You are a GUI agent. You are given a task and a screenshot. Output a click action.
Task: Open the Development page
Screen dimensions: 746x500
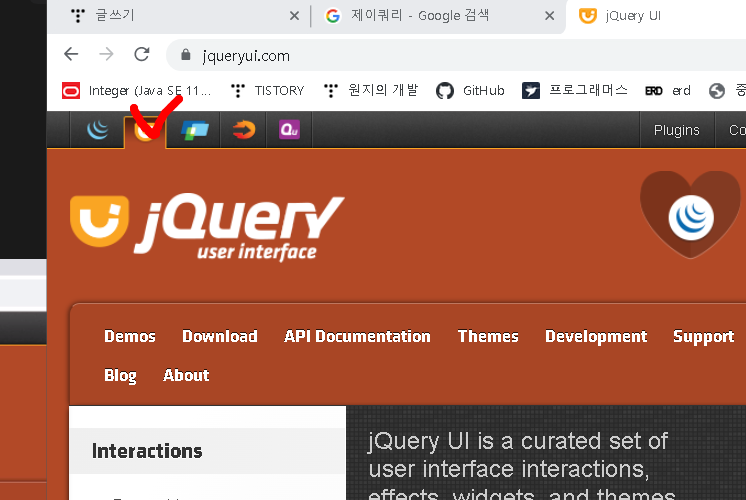[x=596, y=336]
